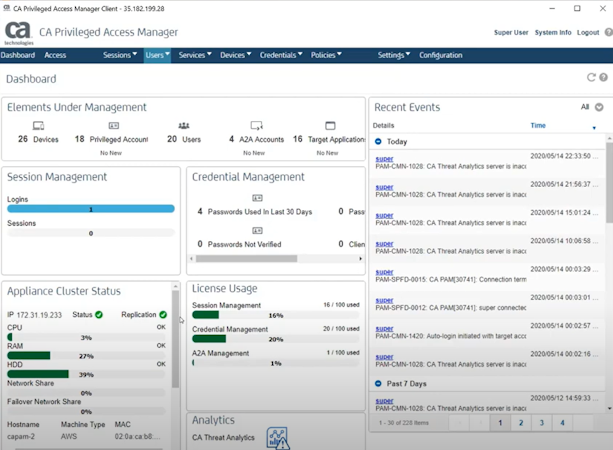Click the Credential Management horizontal scrollbar

[246, 259]
